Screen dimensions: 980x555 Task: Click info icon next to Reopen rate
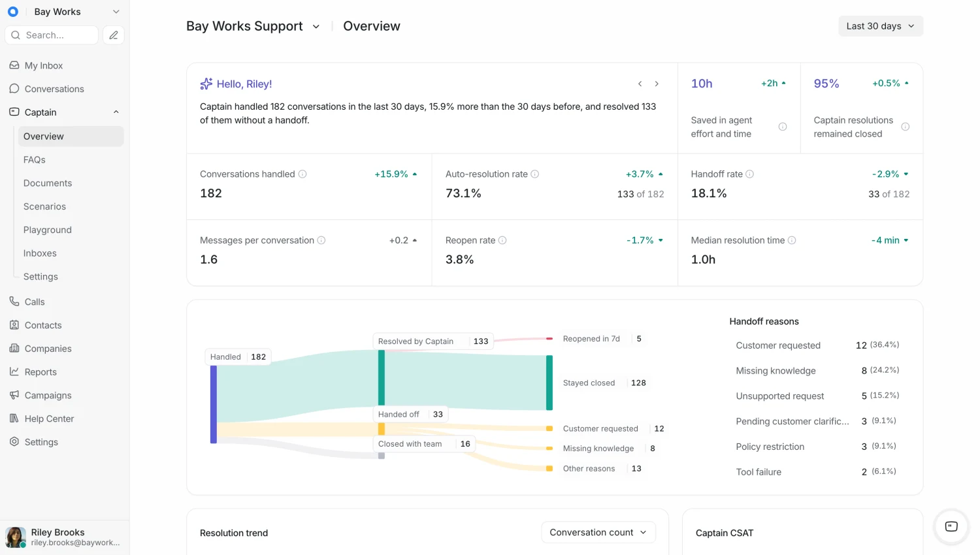(x=502, y=240)
